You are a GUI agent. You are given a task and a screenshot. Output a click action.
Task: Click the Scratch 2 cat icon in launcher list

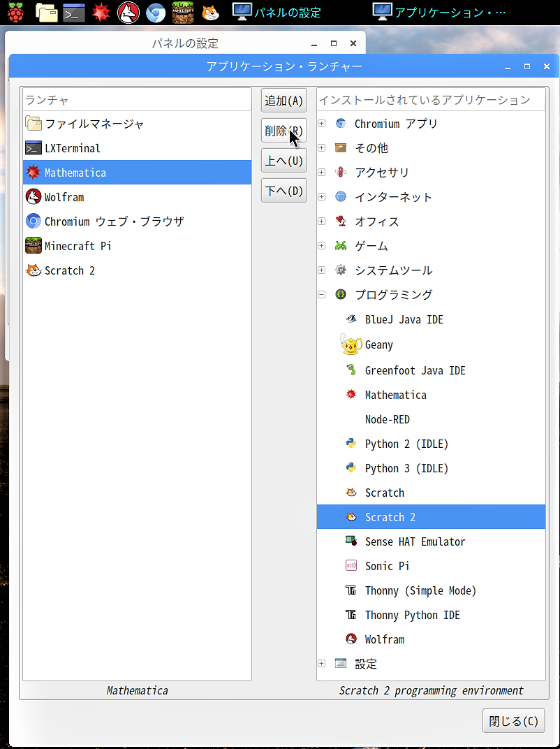(34, 270)
